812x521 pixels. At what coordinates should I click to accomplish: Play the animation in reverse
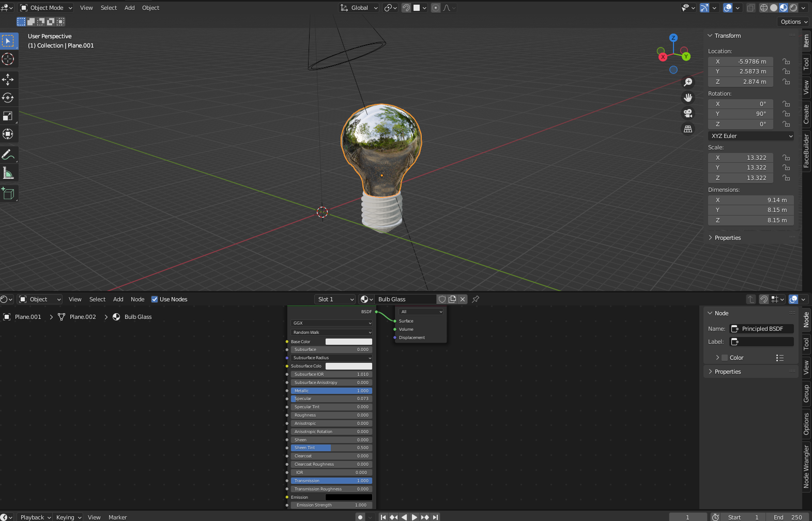[404, 517]
